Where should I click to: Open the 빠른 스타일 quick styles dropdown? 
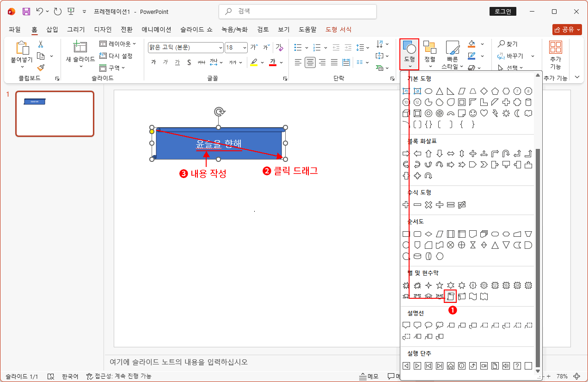coord(452,52)
